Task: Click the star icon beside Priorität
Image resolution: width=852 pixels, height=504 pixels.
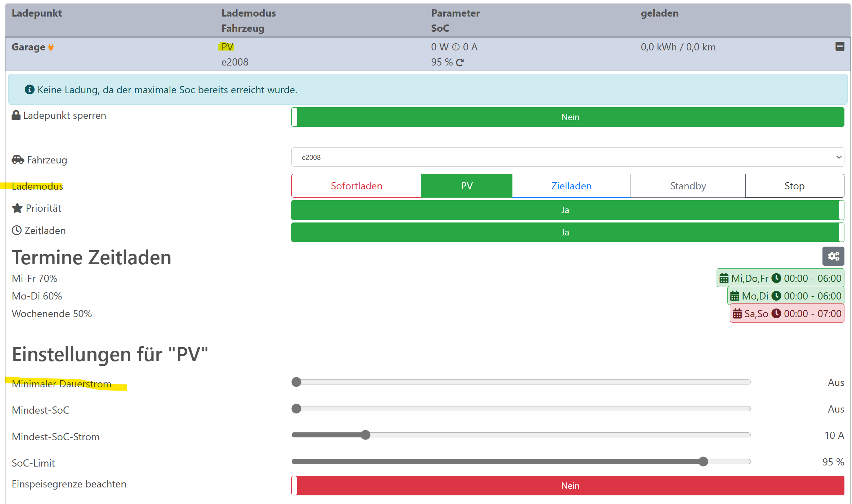Action: click(x=17, y=208)
